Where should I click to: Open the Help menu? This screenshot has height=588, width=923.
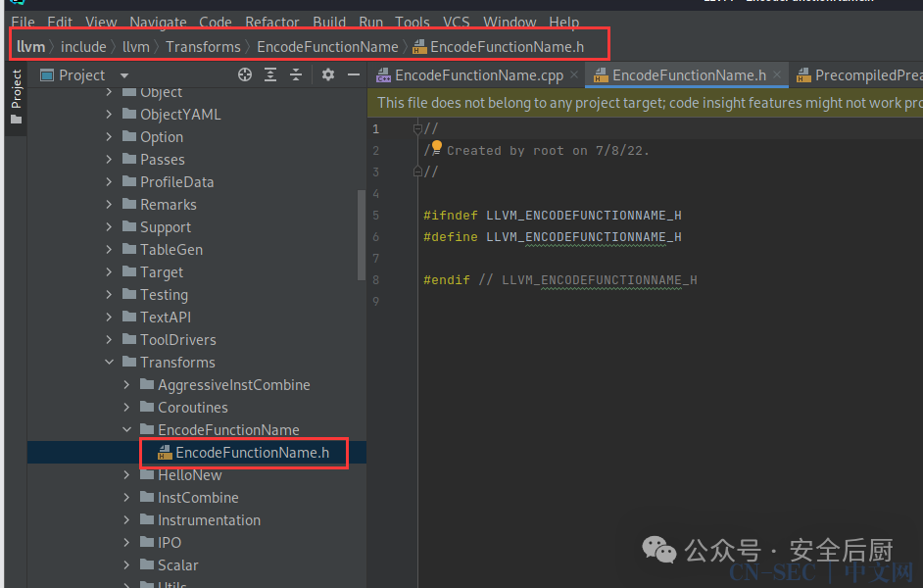pos(564,23)
